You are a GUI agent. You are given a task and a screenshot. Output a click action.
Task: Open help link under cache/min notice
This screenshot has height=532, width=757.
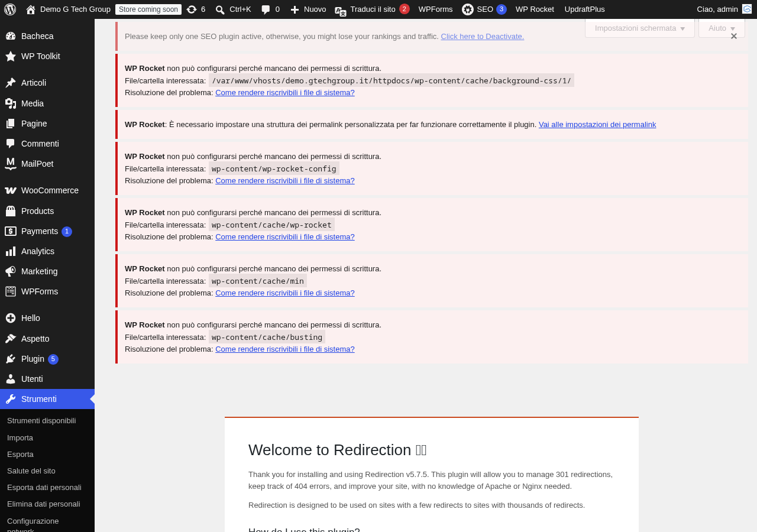(x=285, y=293)
